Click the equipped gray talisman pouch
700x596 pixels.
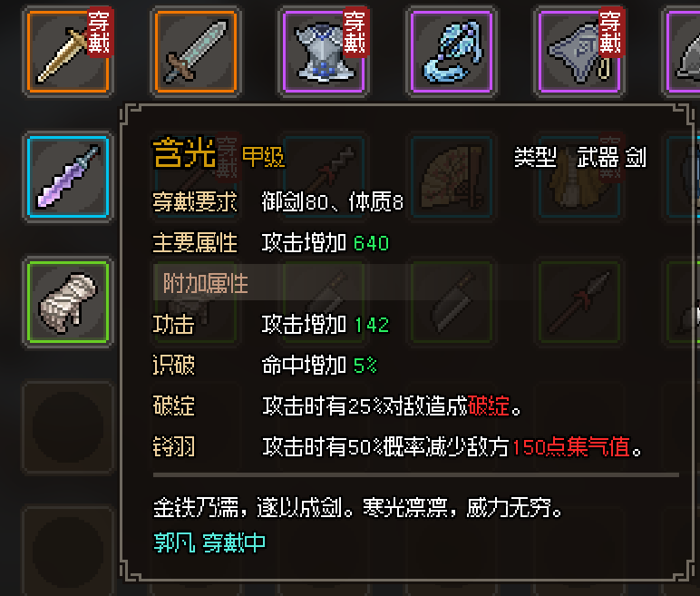pos(579,52)
